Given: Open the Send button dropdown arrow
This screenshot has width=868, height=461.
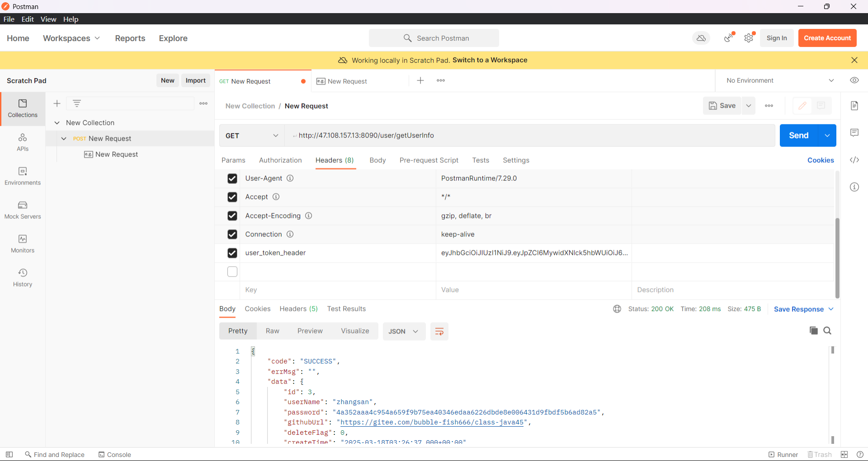Looking at the screenshot, I should [x=827, y=136].
